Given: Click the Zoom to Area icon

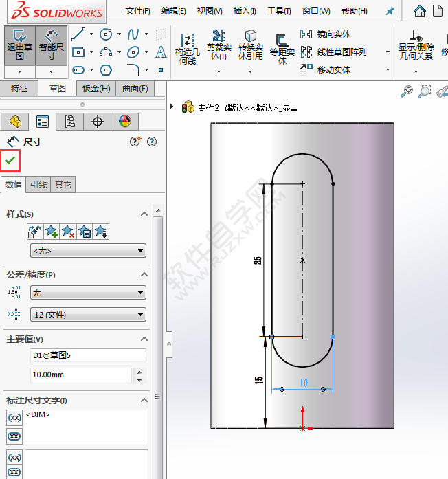Looking at the screenshot, I should [425, 91].
